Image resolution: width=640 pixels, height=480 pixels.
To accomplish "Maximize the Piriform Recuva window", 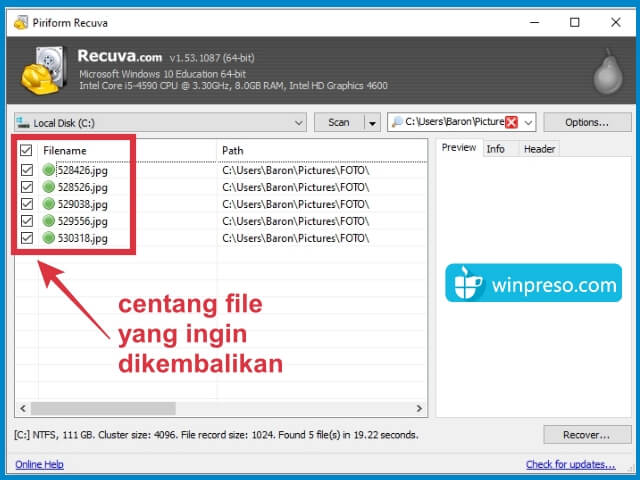I will coord(575,22).
